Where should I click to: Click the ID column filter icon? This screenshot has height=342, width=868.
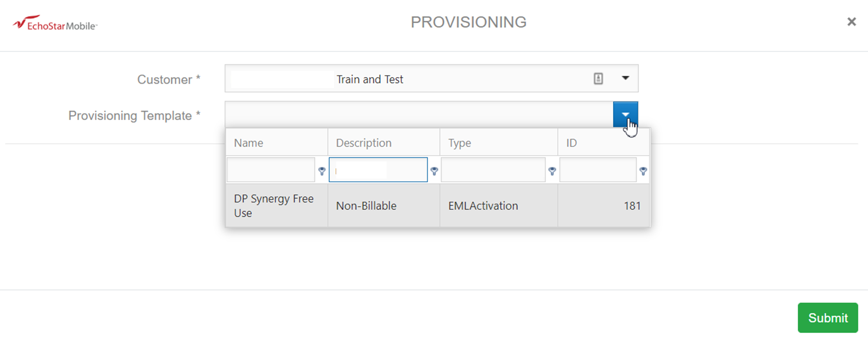[643, 171]
